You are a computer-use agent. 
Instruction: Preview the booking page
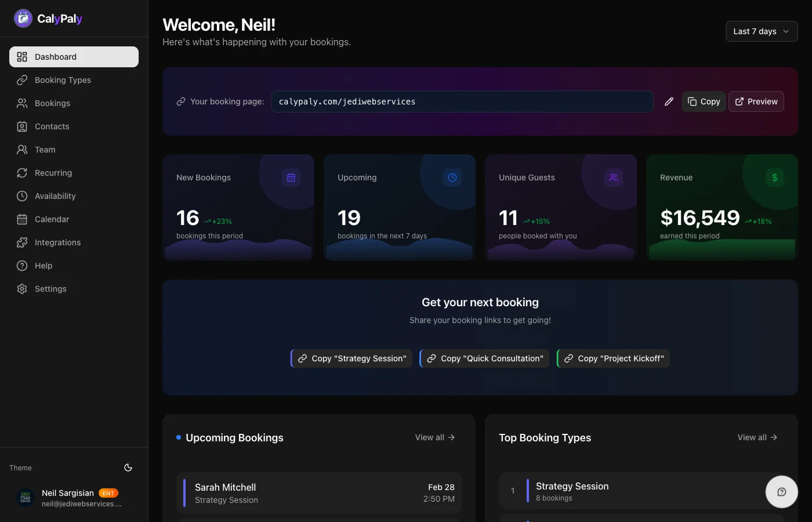pos(756,101)
